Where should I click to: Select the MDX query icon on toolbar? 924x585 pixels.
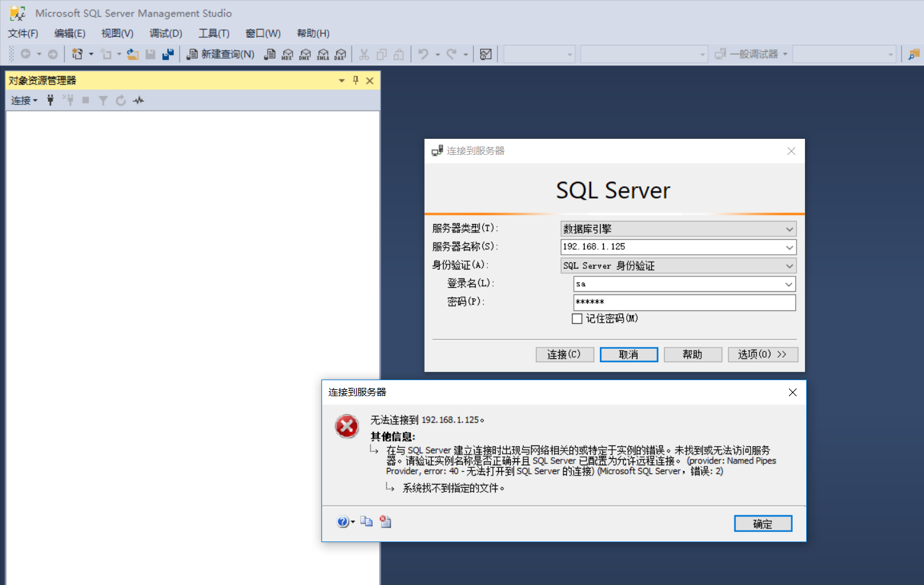[287, 54]
